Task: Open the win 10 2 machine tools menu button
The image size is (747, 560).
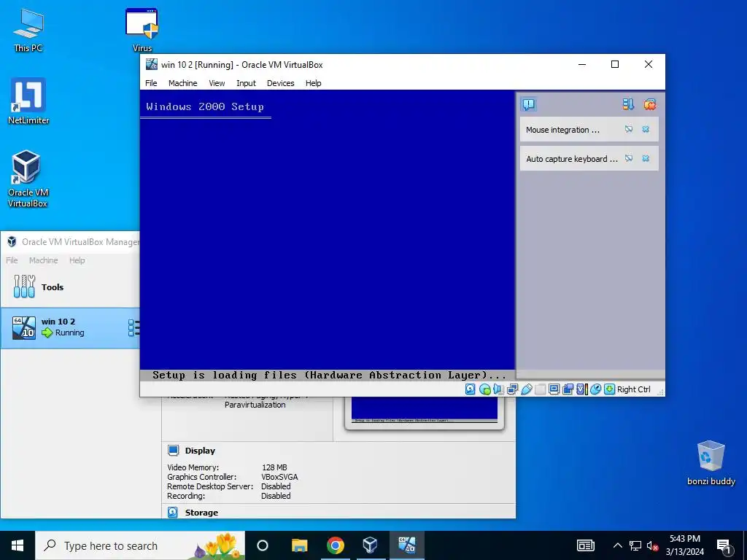Action: (x=134, y=327)
